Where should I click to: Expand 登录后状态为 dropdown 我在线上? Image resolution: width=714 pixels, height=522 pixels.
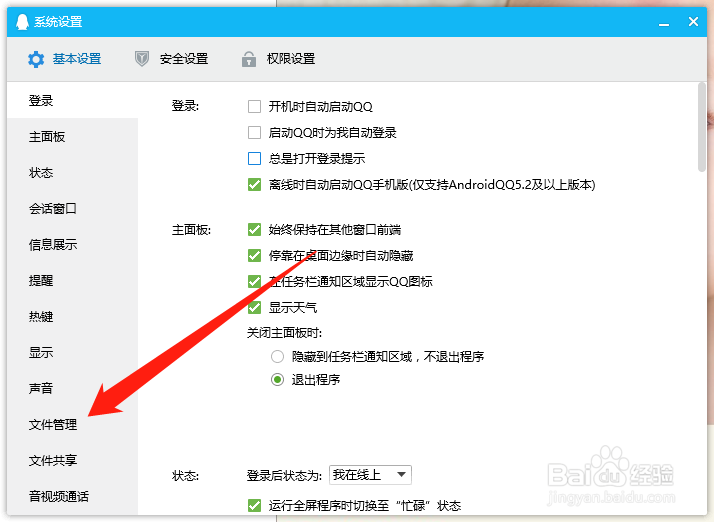(x=370, y=475)
